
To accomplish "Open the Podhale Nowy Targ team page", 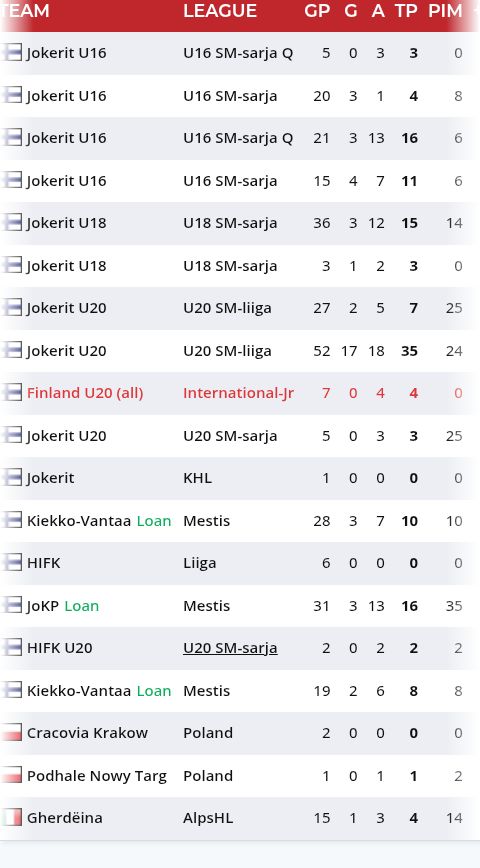I will (97, 776).
